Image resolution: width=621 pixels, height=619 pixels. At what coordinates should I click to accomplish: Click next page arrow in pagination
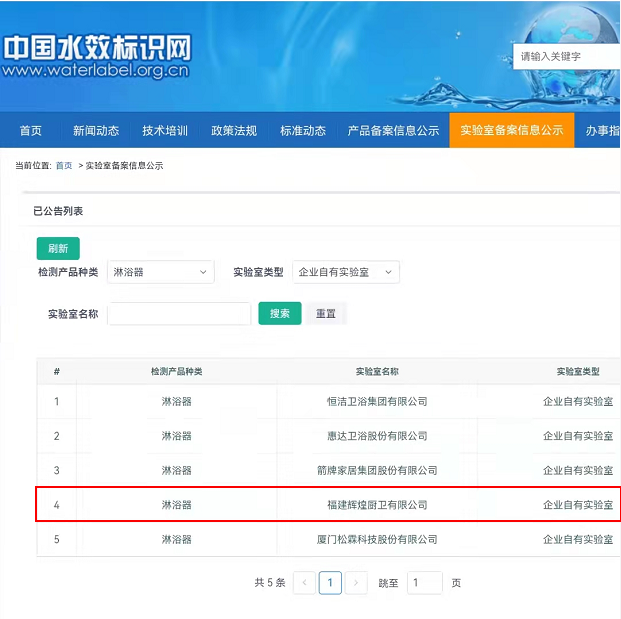(356, 583)
